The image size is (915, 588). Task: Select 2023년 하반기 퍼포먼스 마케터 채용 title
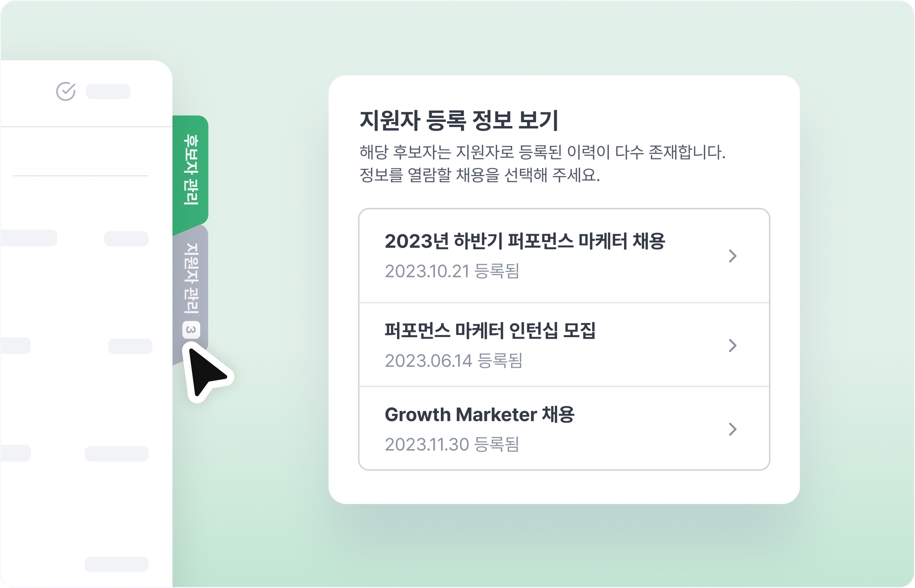click(524, 241)
